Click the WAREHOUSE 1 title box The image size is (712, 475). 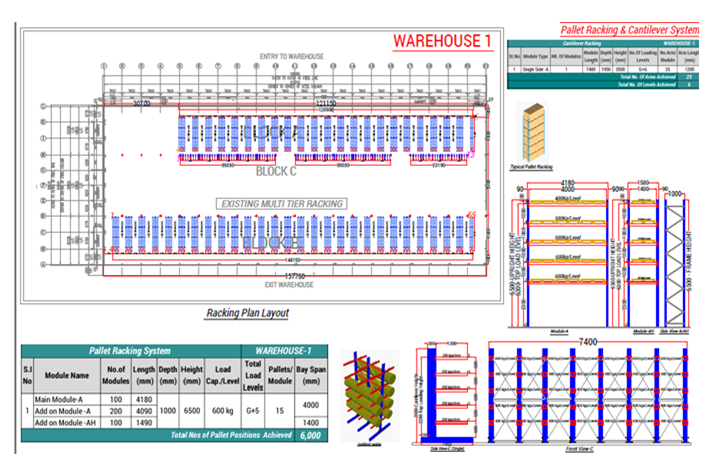[x=442, y=41]
